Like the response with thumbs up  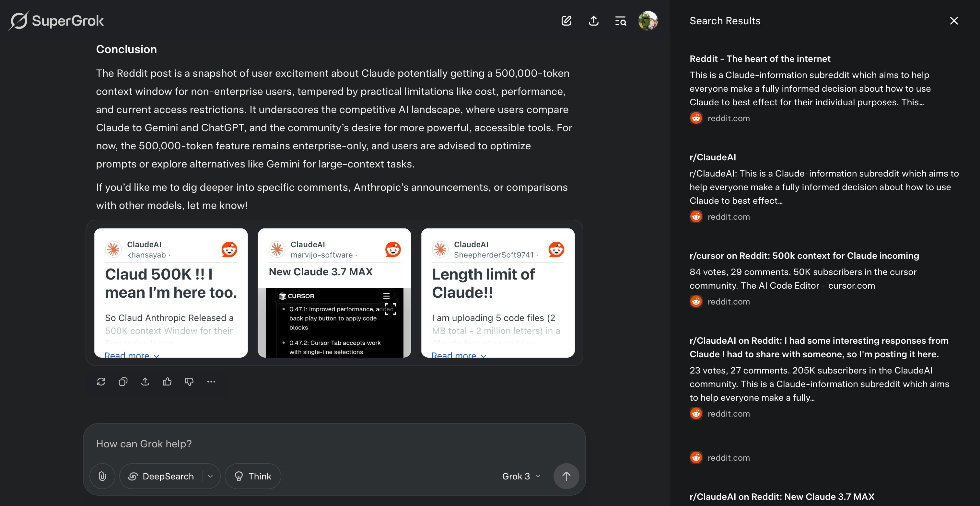pyautogui.click(x=167, y=382)
